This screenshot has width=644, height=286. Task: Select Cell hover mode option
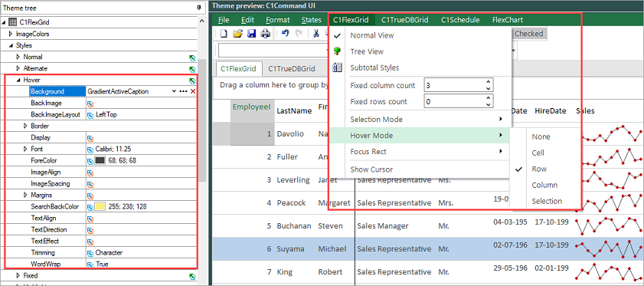point(538,153)
